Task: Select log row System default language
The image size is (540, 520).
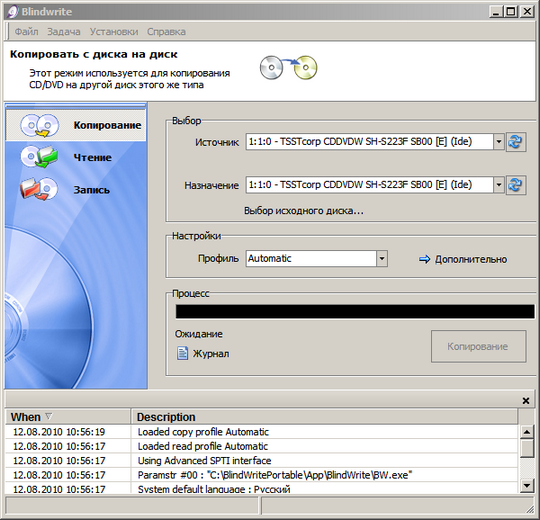Action: pos(262,488)
